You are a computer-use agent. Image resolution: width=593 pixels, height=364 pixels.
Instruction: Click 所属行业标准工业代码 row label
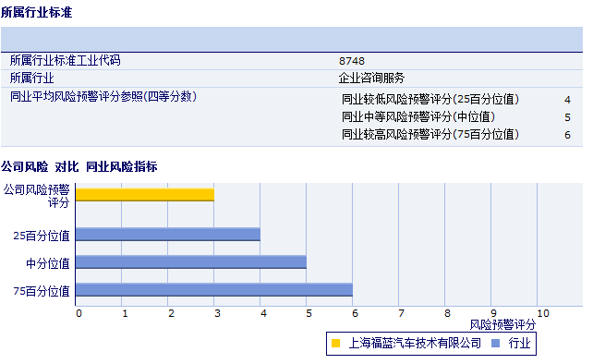(65, 60)
